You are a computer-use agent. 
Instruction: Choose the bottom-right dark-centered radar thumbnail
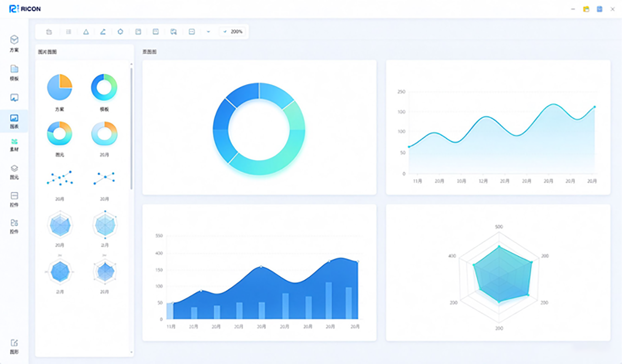point(105,272)
